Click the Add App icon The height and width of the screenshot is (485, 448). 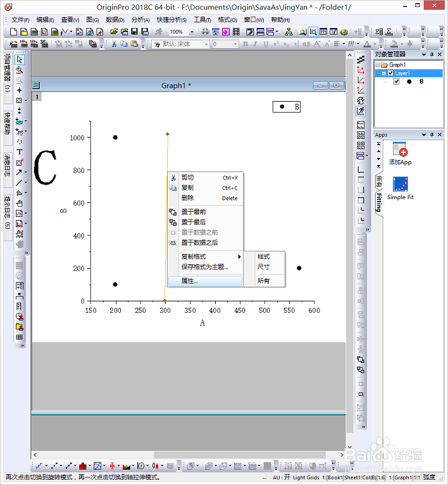point(401,153)
